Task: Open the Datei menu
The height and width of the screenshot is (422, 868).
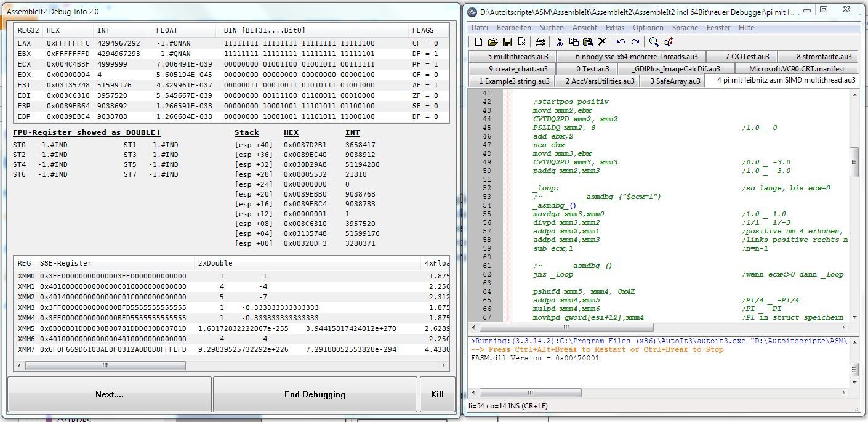Action: (480, 28)
